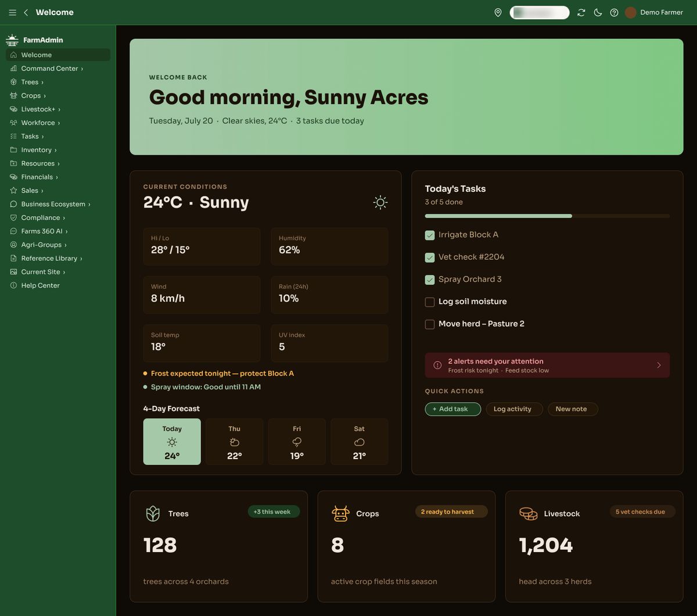The image size is (697, 616).
Task: Select the Today forecast tile
Action: point(172,442)
